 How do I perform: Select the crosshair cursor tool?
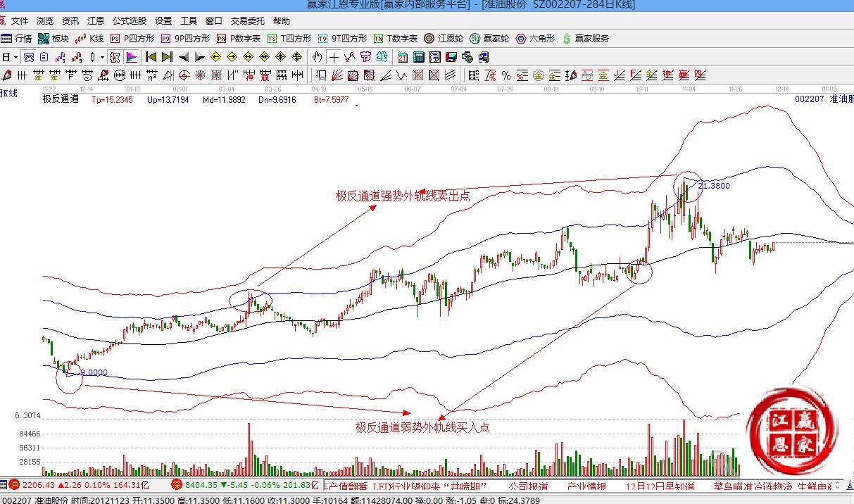(334, 57)
